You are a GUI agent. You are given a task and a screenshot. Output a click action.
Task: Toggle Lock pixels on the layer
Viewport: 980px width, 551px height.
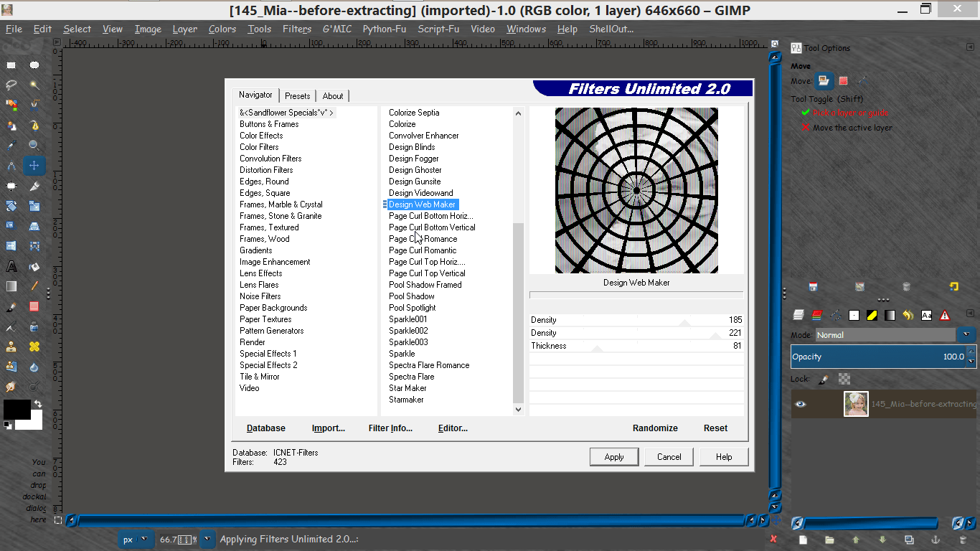pos(824,378)
